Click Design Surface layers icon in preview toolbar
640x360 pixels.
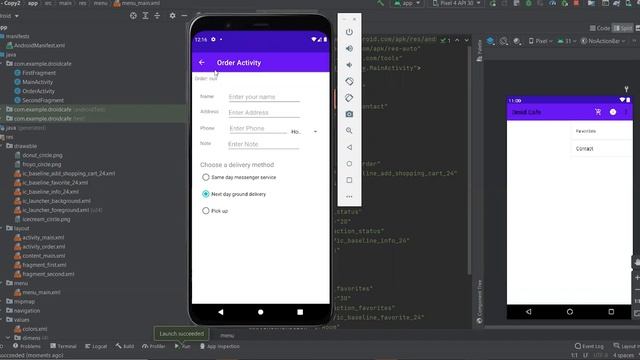point(491,41)
